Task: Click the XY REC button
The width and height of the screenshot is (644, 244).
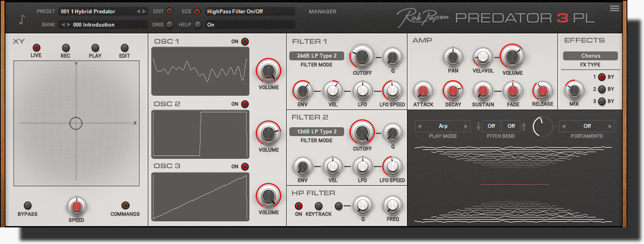Action: click(66, 48)
